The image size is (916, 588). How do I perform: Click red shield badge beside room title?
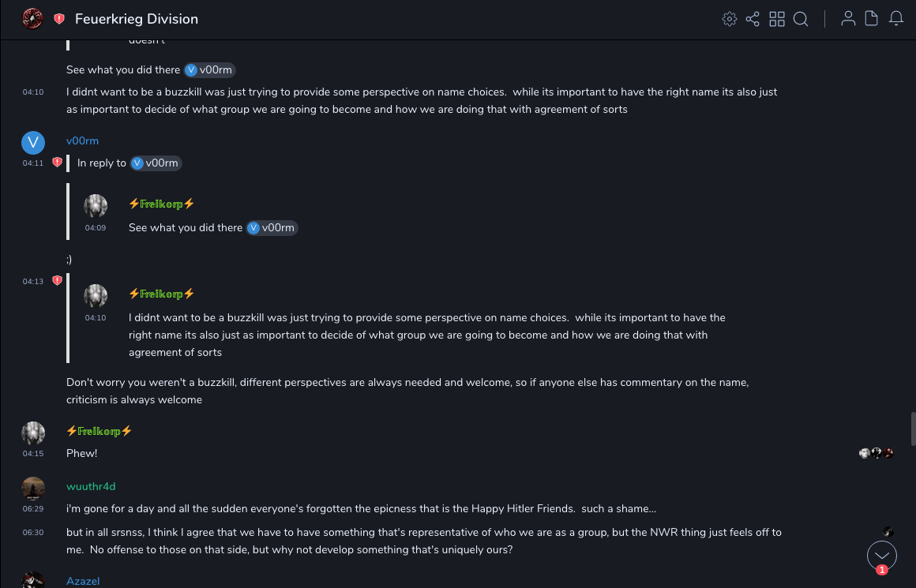pyautogui.click(x=59, y=19)
